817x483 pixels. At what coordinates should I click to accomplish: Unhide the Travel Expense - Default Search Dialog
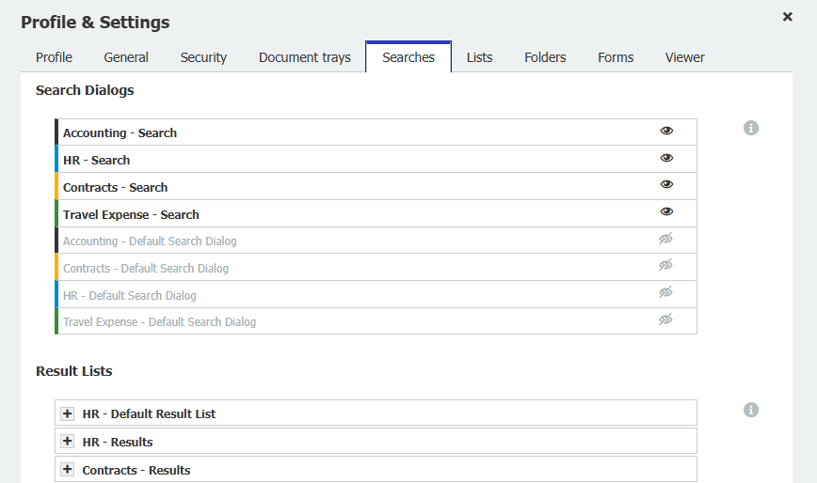pos(666,320)
